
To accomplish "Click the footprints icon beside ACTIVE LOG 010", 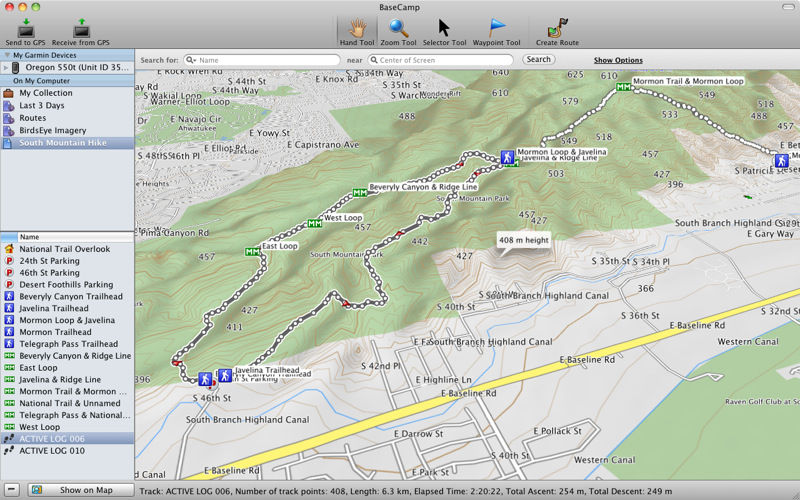I will coord(9,451).
